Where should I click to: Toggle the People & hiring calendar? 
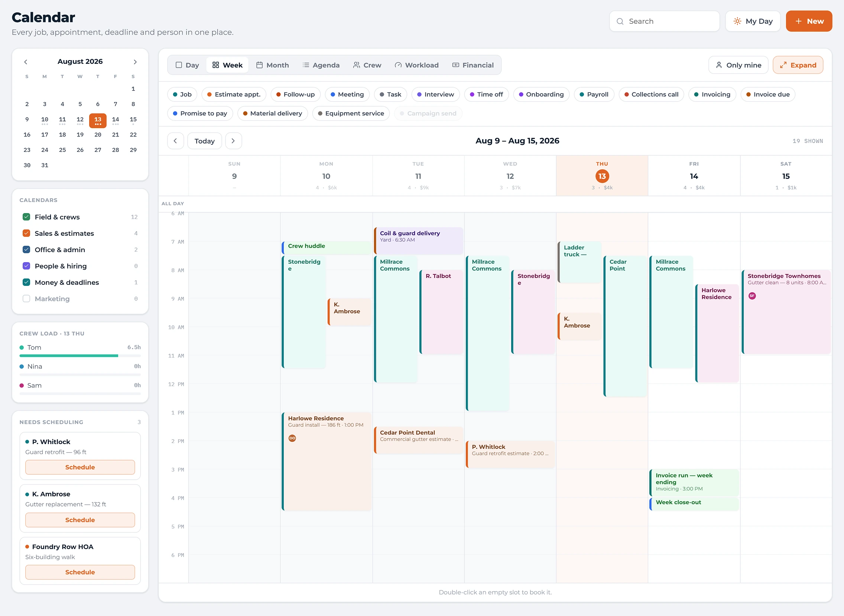(x=26, y=266)
